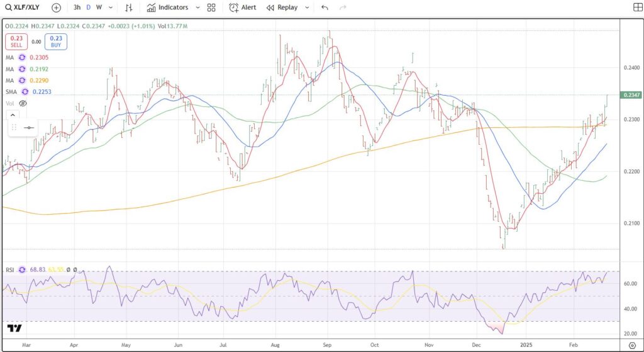Screen dimensions: 644x352
Task: Click the RSI 60.00 scale label
Action: pyautogui.click(x=631, y=283)
